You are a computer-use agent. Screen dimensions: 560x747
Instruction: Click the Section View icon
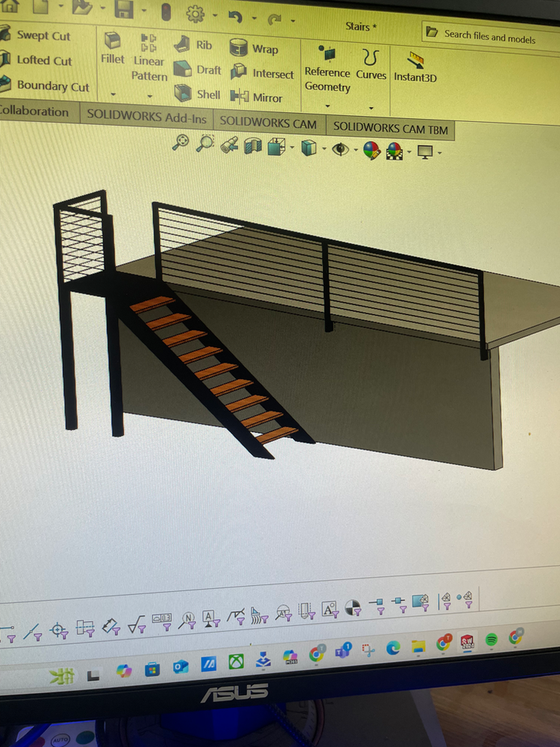tap(253, 146)
